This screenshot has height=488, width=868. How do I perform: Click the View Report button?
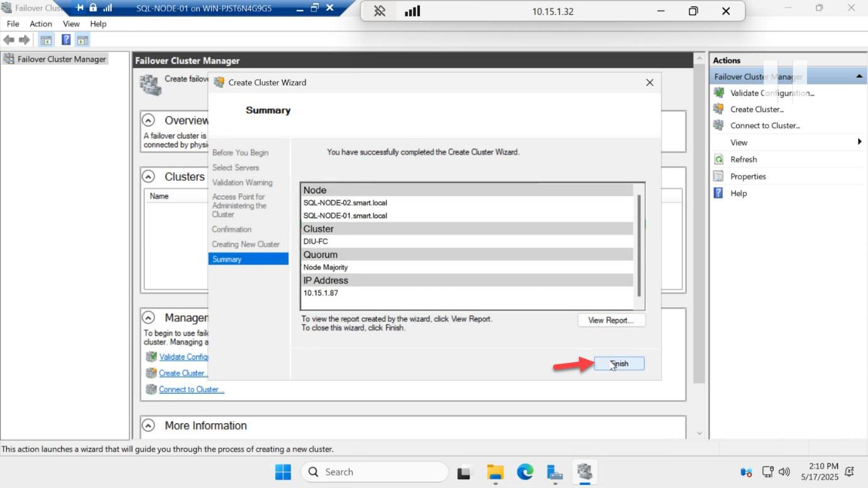tap(612, 320)
